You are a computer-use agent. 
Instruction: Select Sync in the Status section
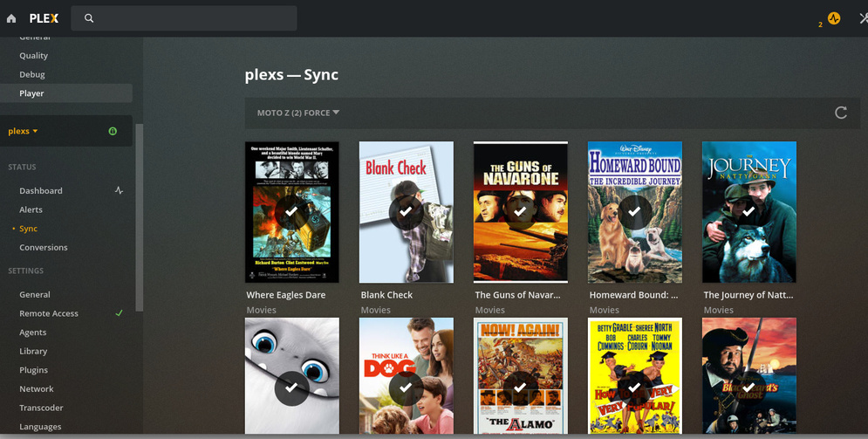(28, 228)
